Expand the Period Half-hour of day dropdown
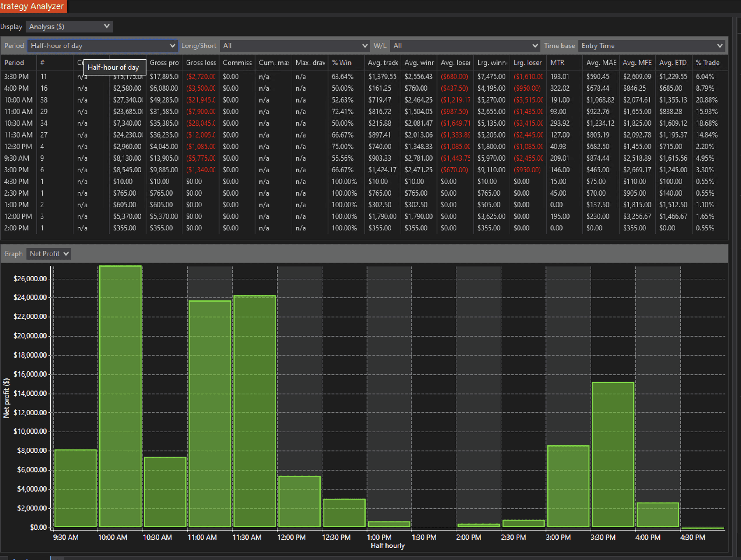 (103, 46)
